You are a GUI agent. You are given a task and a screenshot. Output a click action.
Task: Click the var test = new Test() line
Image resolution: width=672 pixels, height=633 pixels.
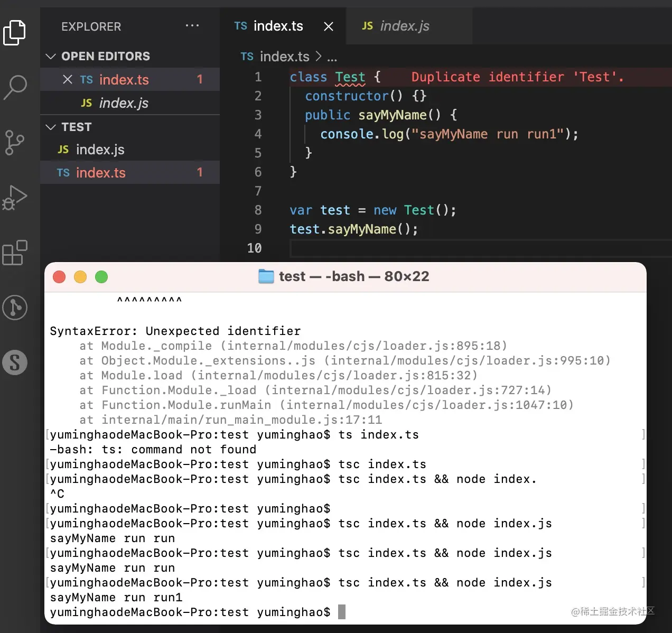coord(373,210)
